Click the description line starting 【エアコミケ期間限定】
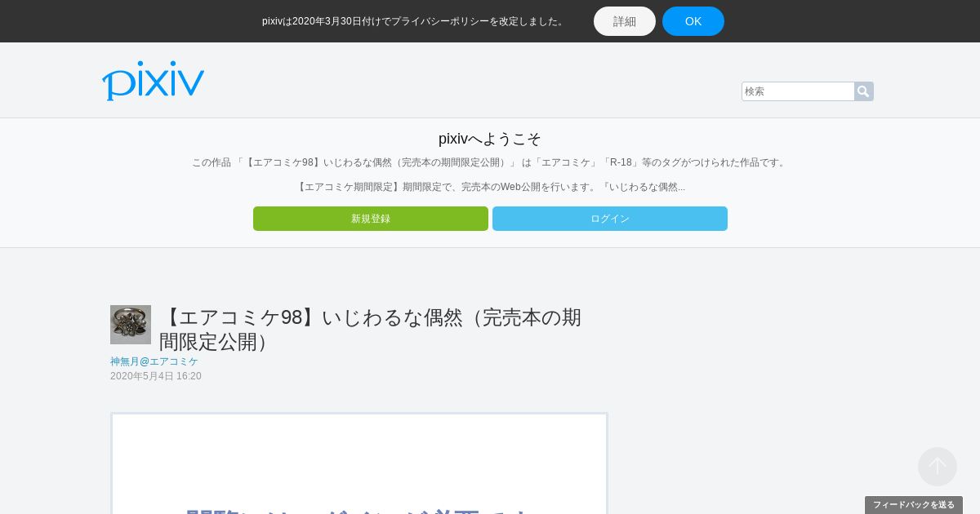Viewport: 980px width, 514px height. (x=490, y=187)
